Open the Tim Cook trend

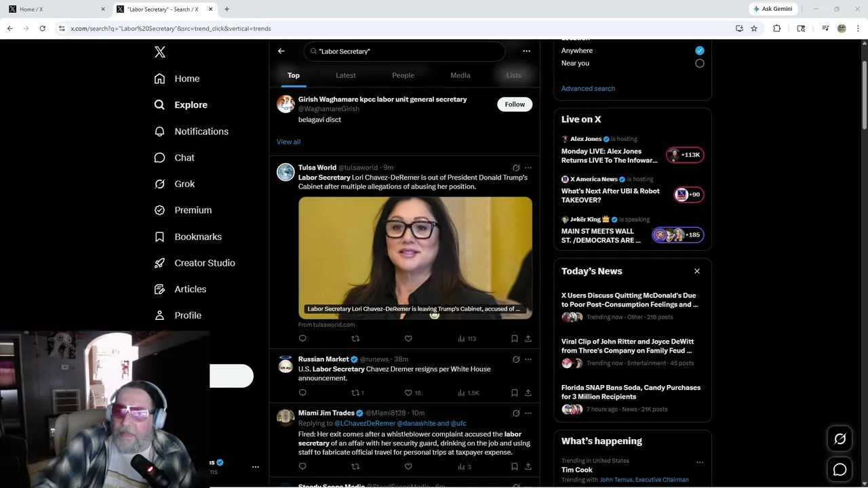577,470
